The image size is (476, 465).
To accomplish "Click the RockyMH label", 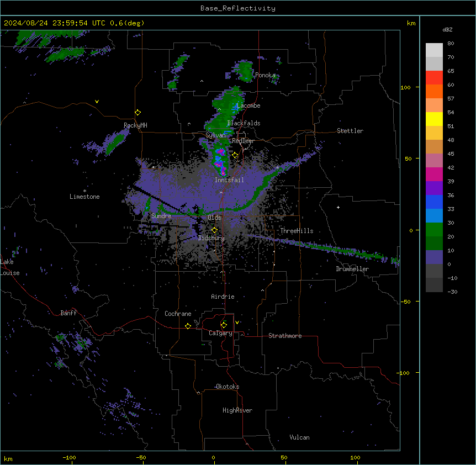I will [x=135, y=125].
